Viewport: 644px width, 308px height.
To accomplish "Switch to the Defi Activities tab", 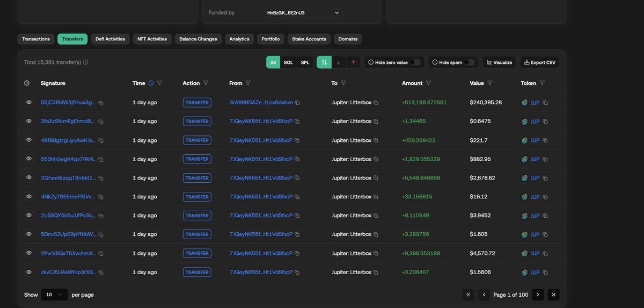I will pos(110,39).
